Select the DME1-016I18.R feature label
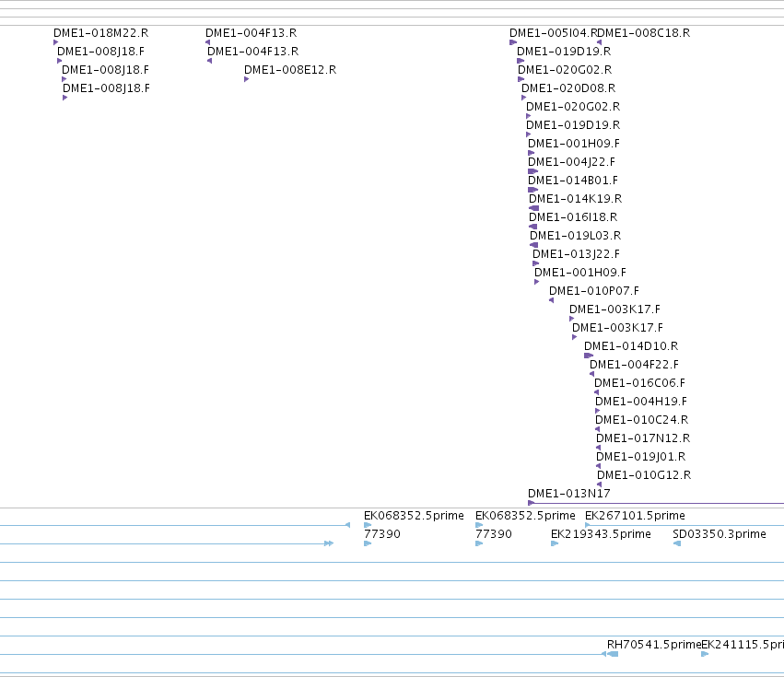This screenshot has height=677, width=784. 573,217
